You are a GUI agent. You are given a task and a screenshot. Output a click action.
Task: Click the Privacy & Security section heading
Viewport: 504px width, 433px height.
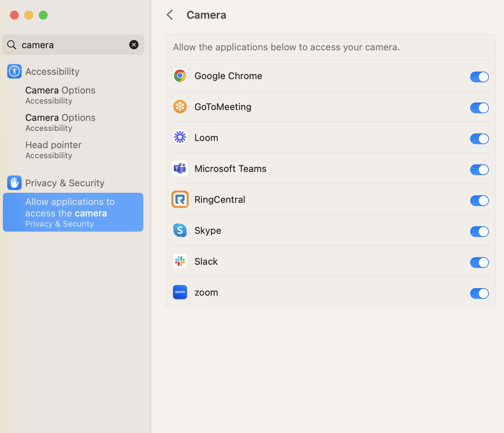(65, 183)
